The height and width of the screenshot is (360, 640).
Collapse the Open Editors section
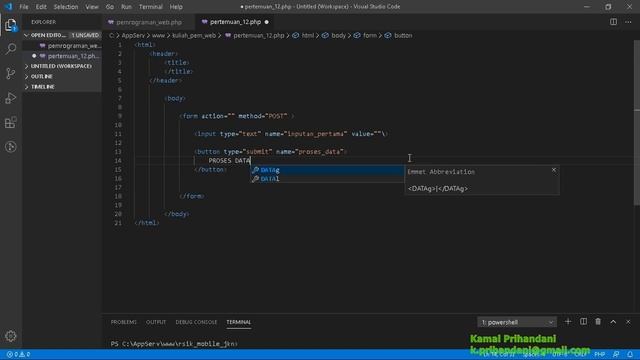[44, 35]
